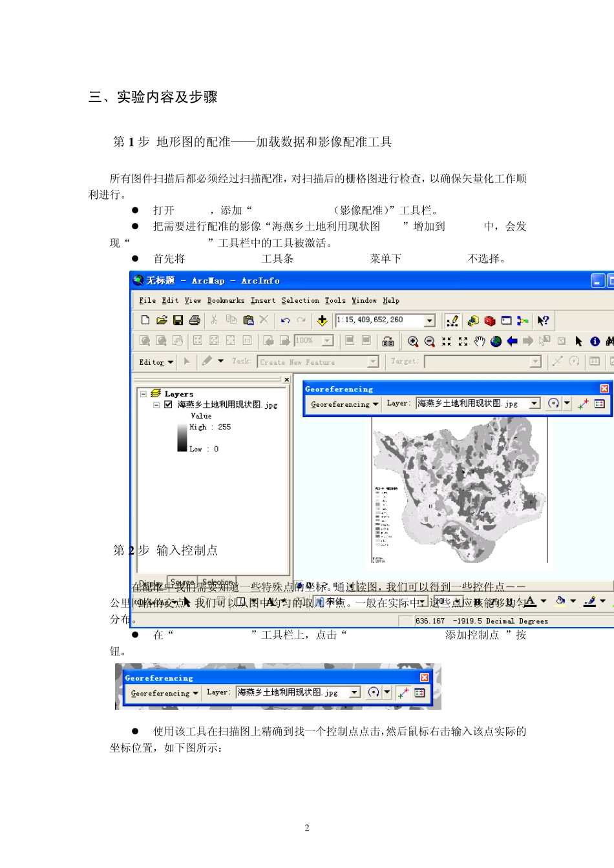Image resolution: width=614 pixels, height=868 pixels.
Task: Open the layout zoom 100% dropdown
Action: [328, 341]
